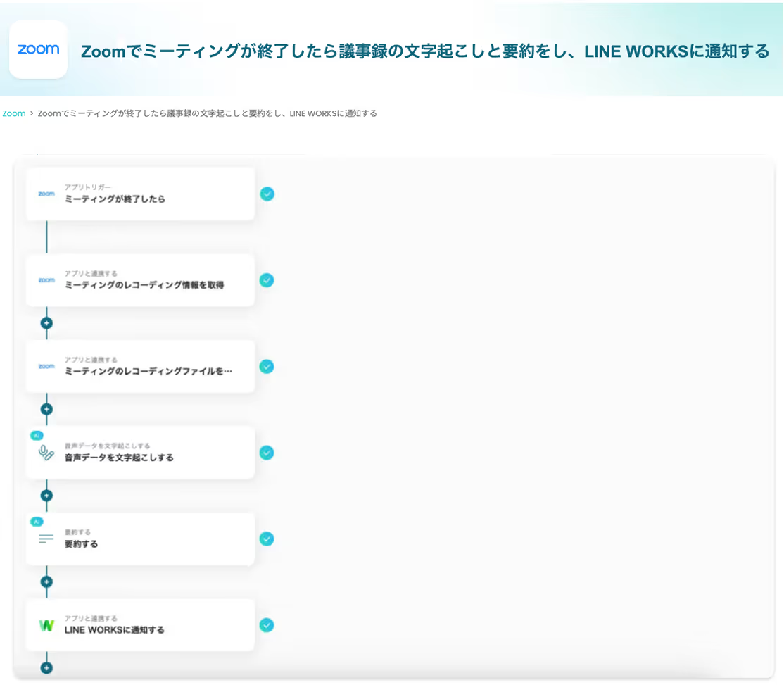Open the Zoom breadcrumb link
This screenshot has width=784, height=685.
coord(14,113)
